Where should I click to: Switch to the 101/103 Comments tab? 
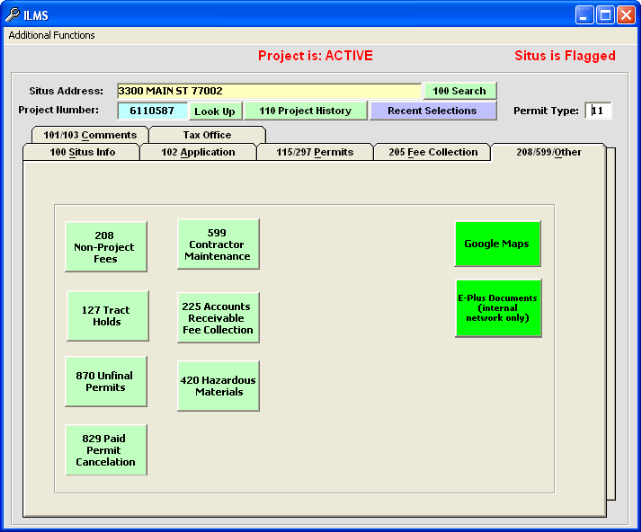89,135
